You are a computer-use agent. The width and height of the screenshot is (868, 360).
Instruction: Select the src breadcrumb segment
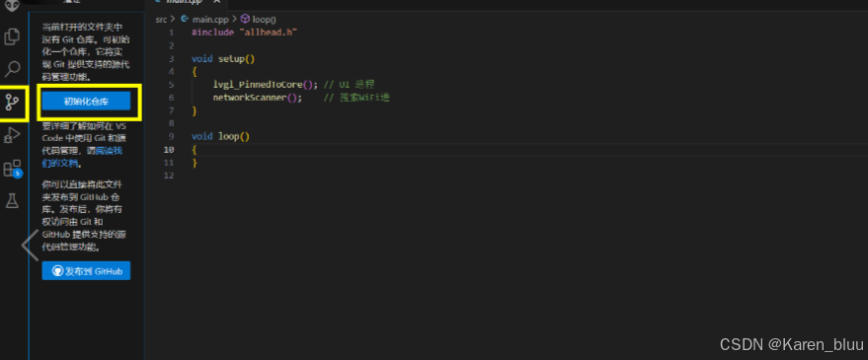161,19
